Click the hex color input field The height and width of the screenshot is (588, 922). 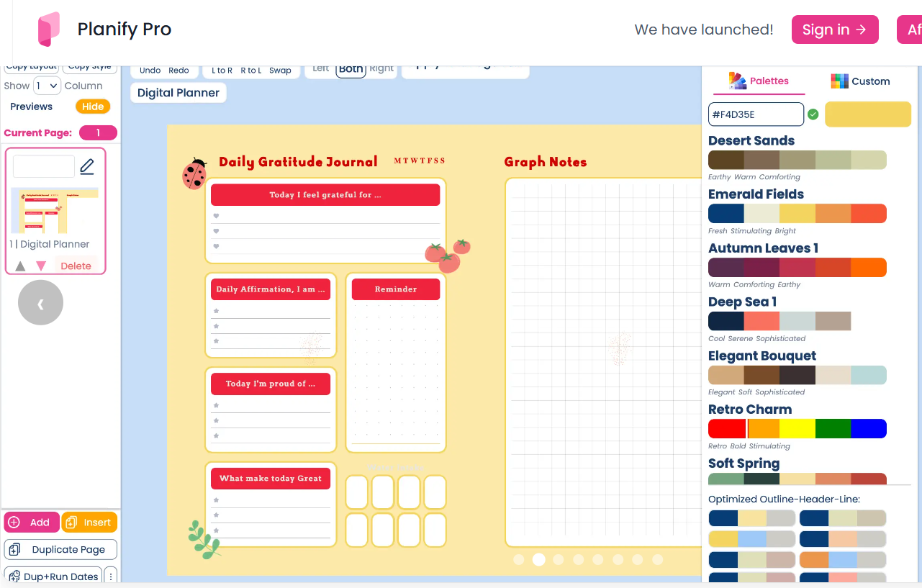(x=756, y=114)
